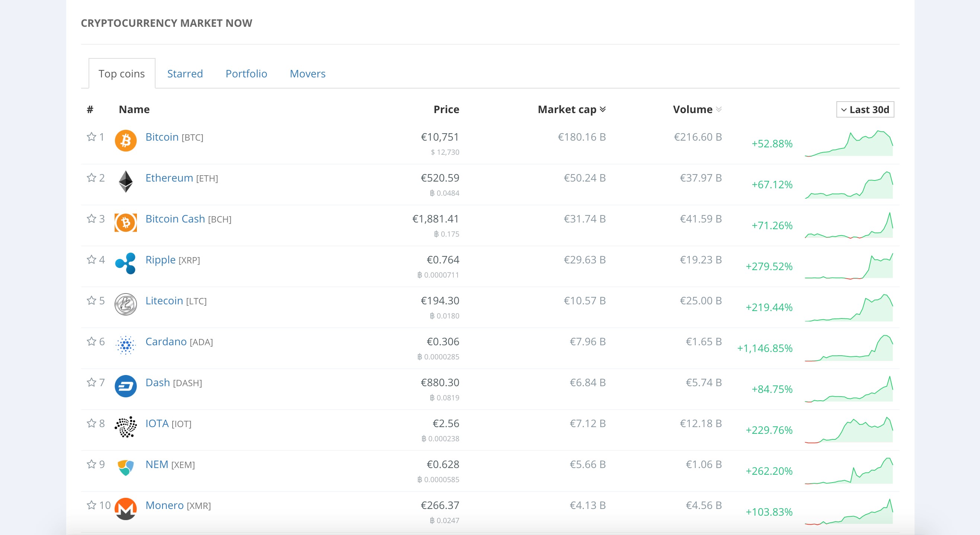This screenshot has width=980, height=535.
Task: Switch to the Starred tab
Action: [x=185, y=73]
